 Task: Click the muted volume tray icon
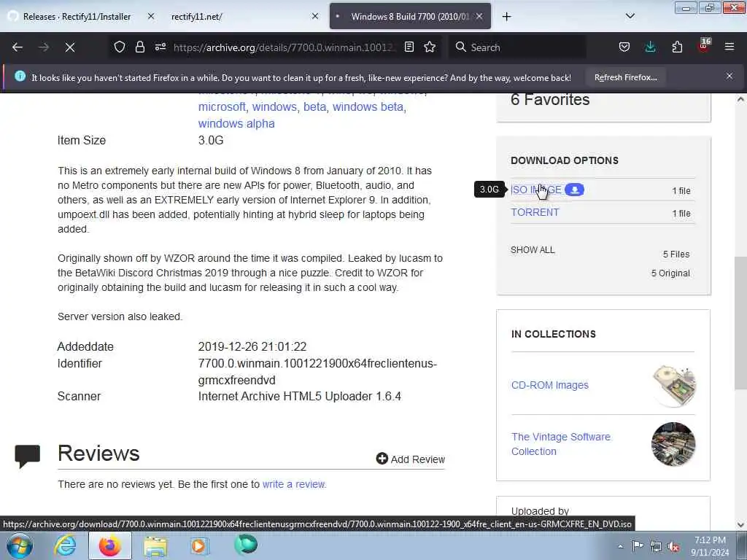click(x=673, y=546)
